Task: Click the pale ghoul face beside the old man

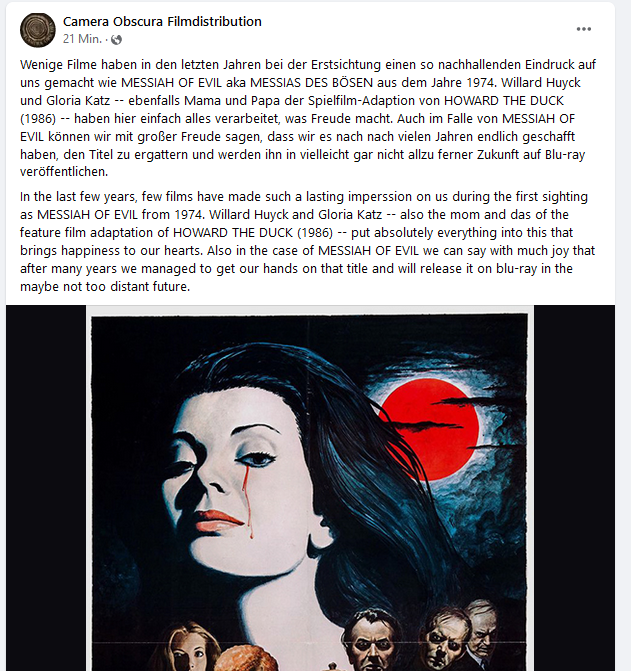Action: coord(445,642)
